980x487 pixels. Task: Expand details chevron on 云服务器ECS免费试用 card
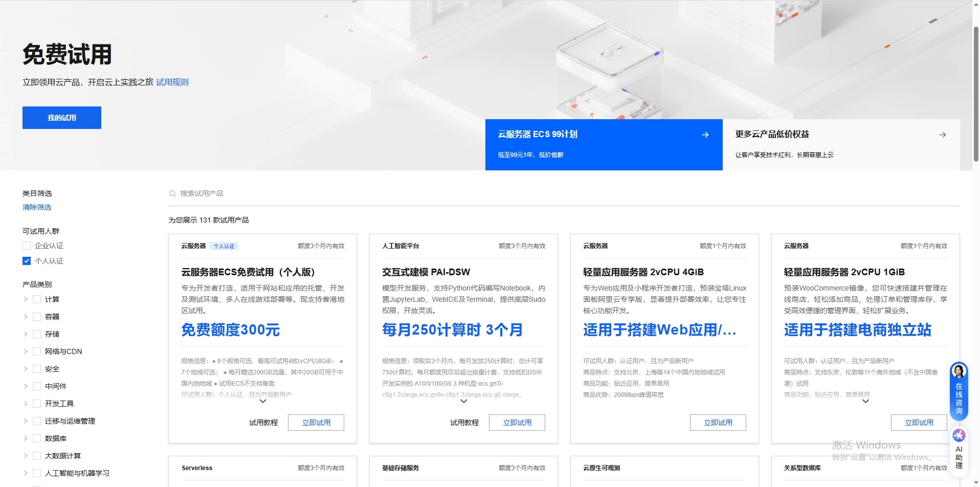pyautogui.click(x=263, y=402)
